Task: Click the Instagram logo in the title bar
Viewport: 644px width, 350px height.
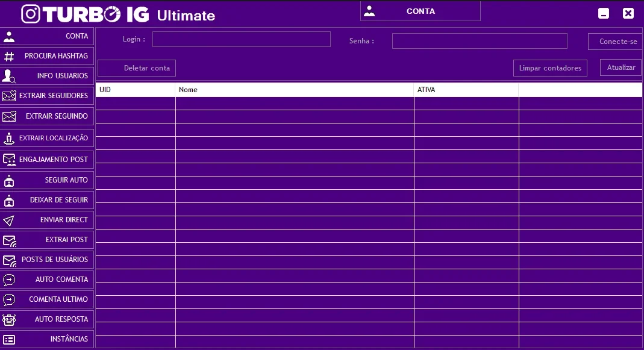Action: point(31,14)
